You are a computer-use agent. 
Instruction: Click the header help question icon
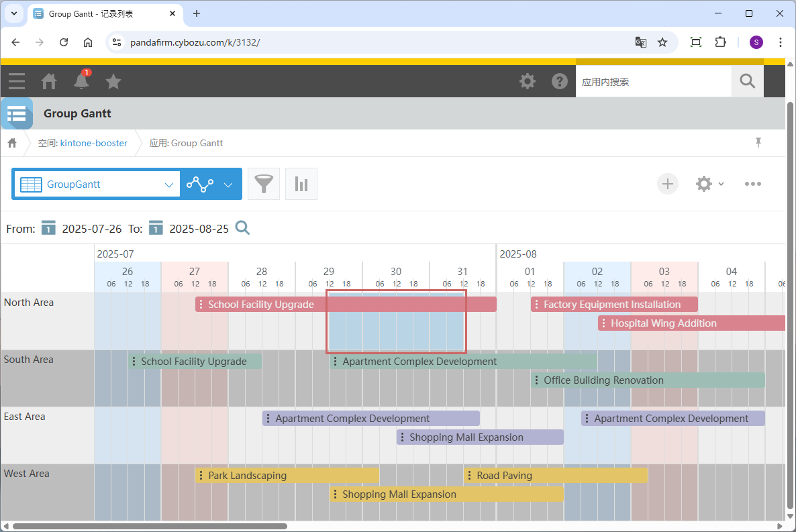pyautogui.click(x=560, y=81)
